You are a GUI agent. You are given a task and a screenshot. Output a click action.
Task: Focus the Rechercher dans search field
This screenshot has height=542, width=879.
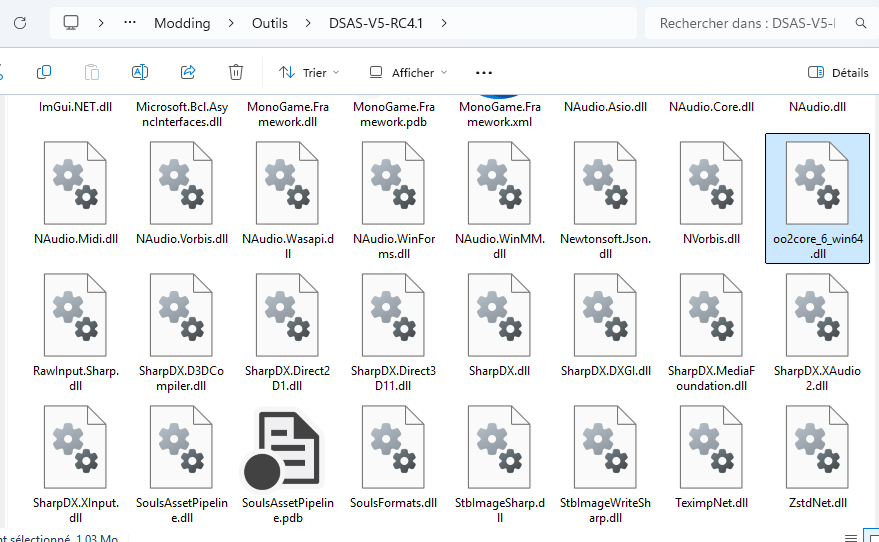tap(747, 23)
